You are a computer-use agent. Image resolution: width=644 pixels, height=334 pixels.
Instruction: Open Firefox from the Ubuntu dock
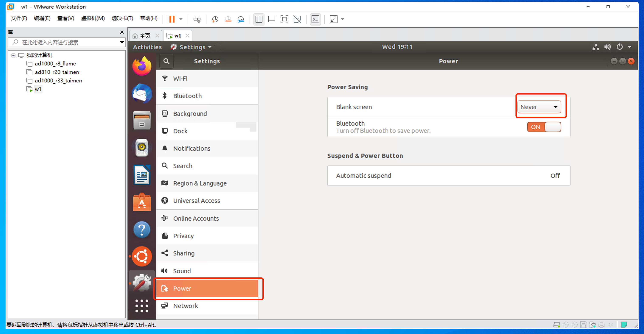tap(142, 66)
